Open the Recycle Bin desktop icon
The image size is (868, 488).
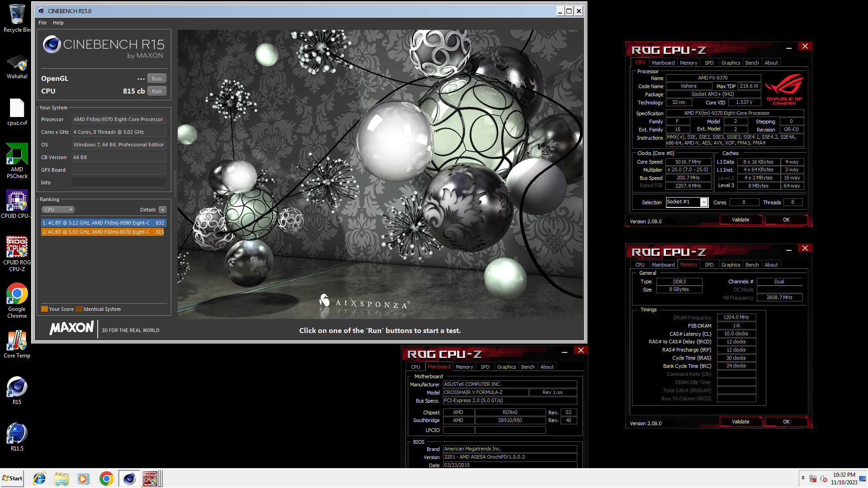click(17, 18)
